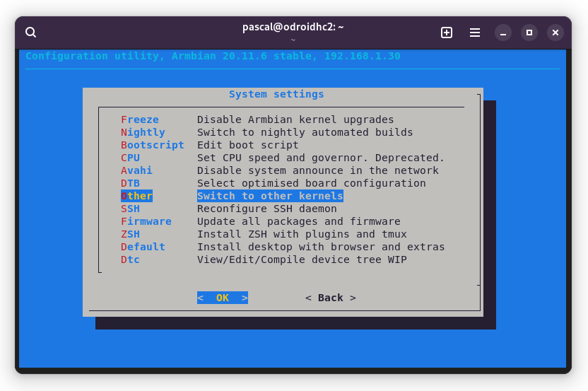Minimize the terminal window
This screenshot has height=391, width=588.
(503, 33)
